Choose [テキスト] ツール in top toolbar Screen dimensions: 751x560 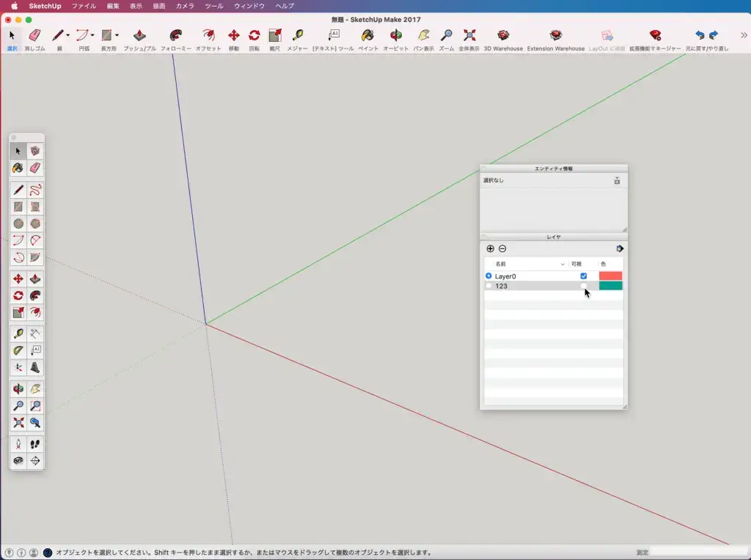pyautogui.click(x=334, y=40)
